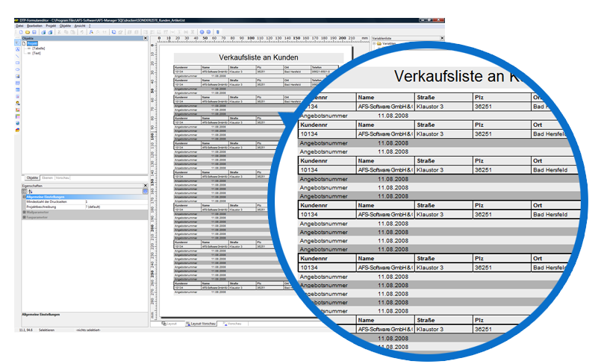Close the Variablenliste panel
This screenshot has width=604, height=364.
coord(442,38)
